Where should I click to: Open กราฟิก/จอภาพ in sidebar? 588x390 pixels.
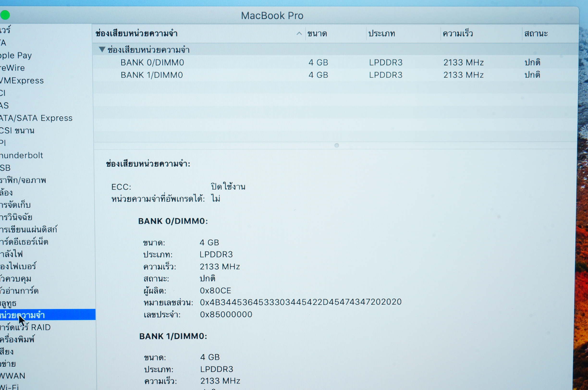tap(23, 180)
